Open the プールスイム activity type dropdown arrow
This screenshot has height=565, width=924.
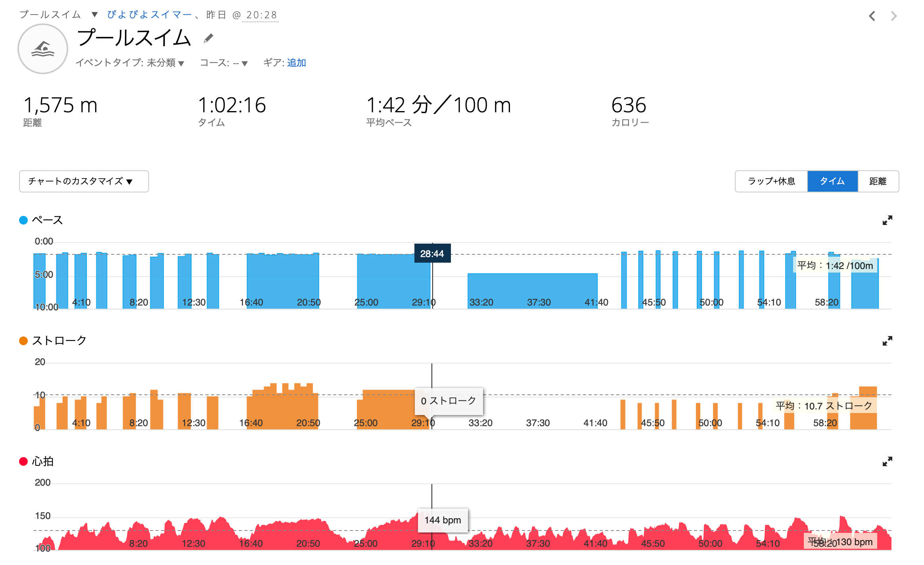point(94,15)
